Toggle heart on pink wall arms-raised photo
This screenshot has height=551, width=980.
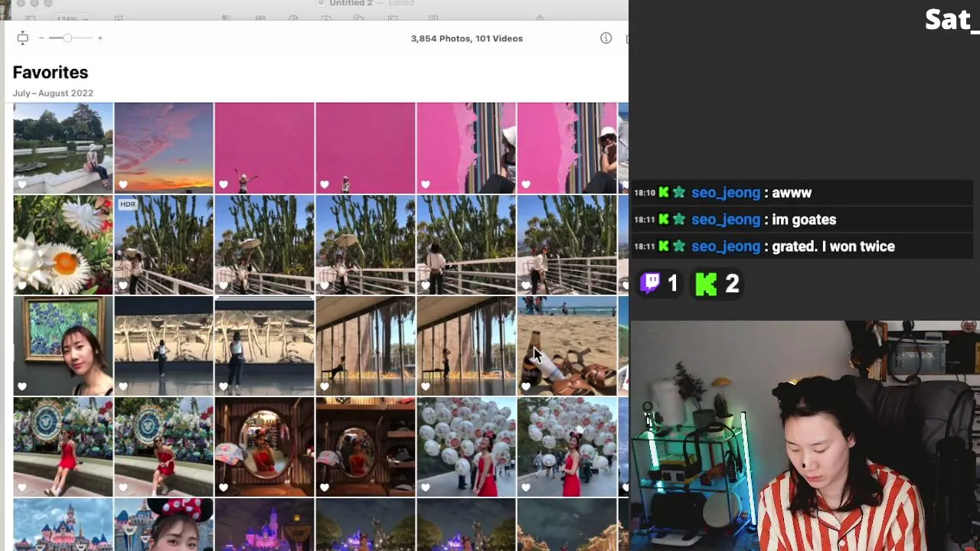(x=224, y=184)
